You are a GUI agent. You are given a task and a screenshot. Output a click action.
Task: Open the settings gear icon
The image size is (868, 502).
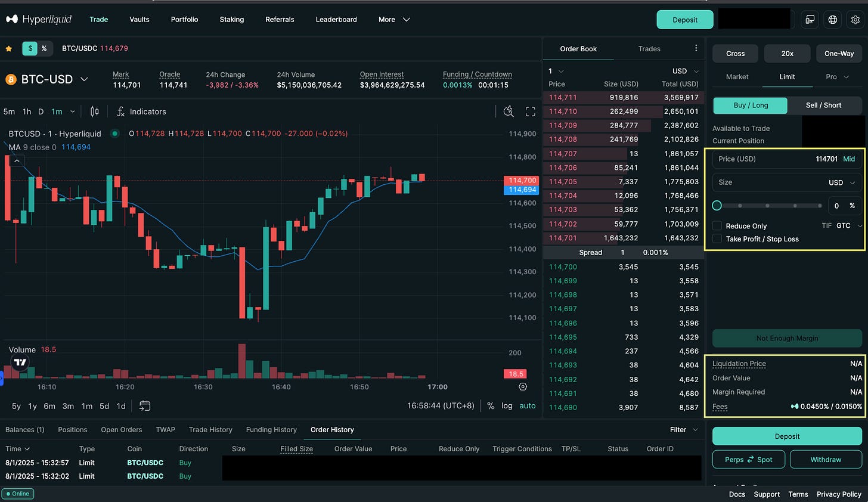(855, 20)
